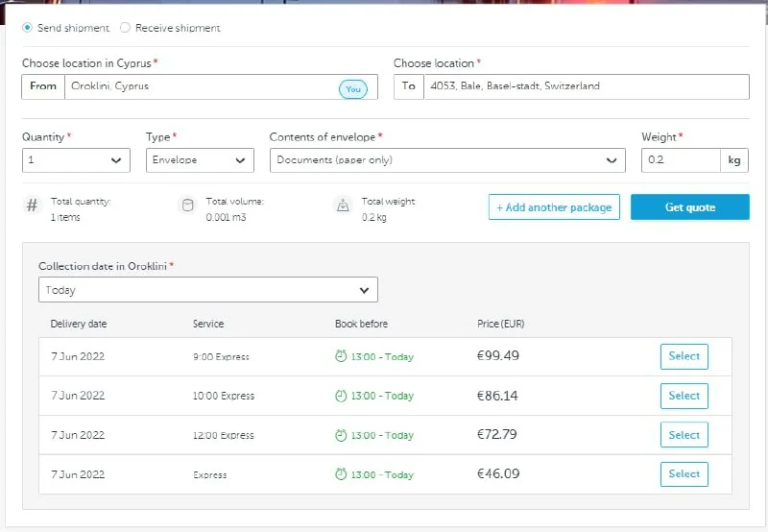Screen dimensions: 768x532
Task: Select the 9:00 Express service at €99.49
Action: click(684, 356)
